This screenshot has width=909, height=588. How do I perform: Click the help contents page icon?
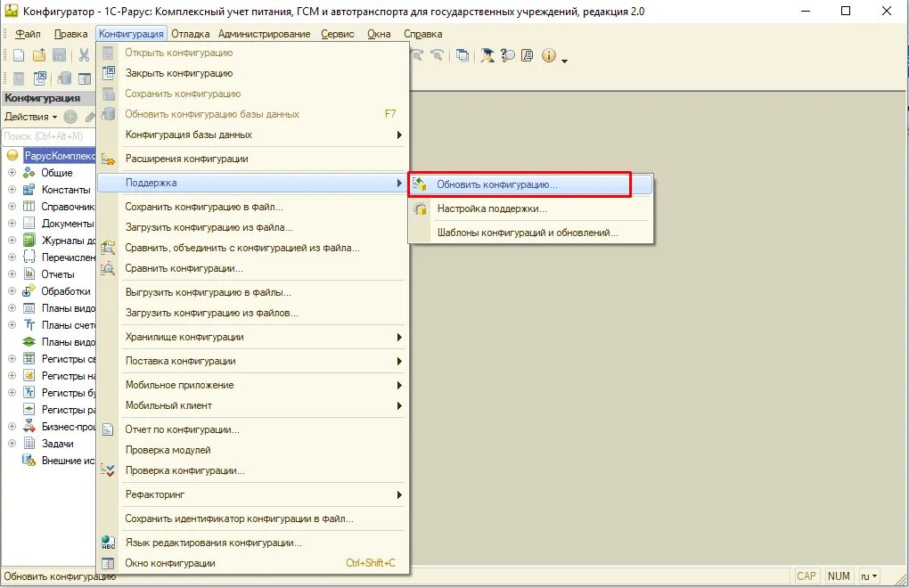tap(527, 55)
